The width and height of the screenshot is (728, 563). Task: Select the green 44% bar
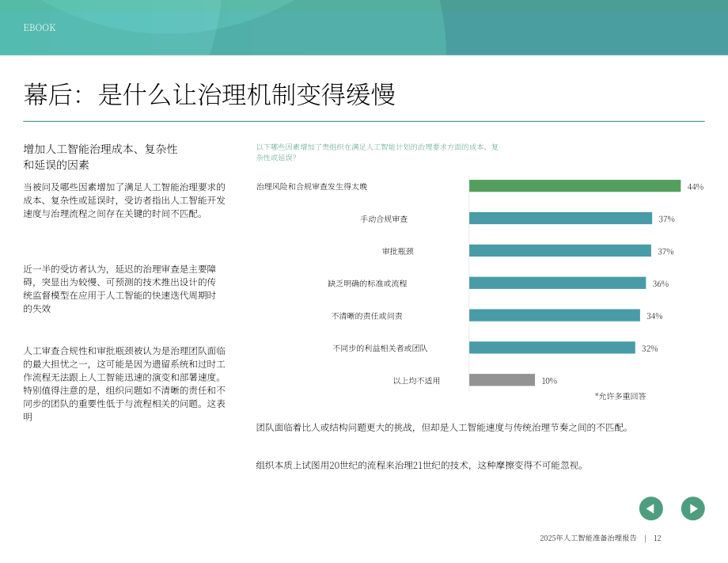click(574, 186)
